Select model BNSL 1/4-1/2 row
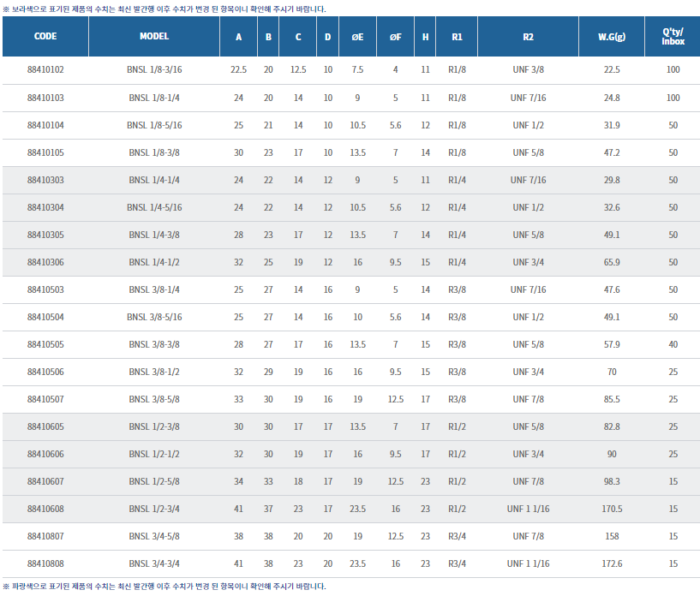 point(154,262)
